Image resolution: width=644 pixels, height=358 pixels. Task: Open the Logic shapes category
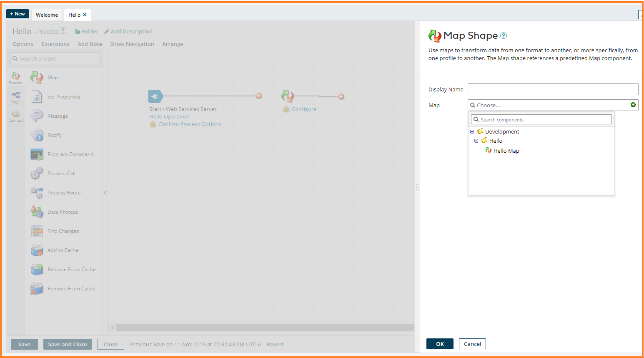(x=15, y=97)
